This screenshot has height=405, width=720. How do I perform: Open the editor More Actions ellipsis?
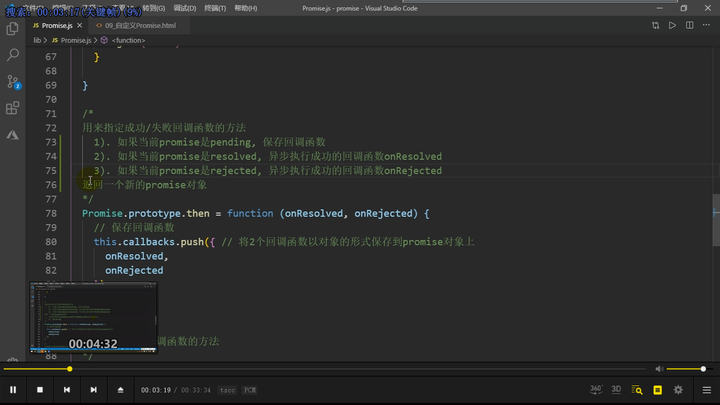click(x=706, y=25)
